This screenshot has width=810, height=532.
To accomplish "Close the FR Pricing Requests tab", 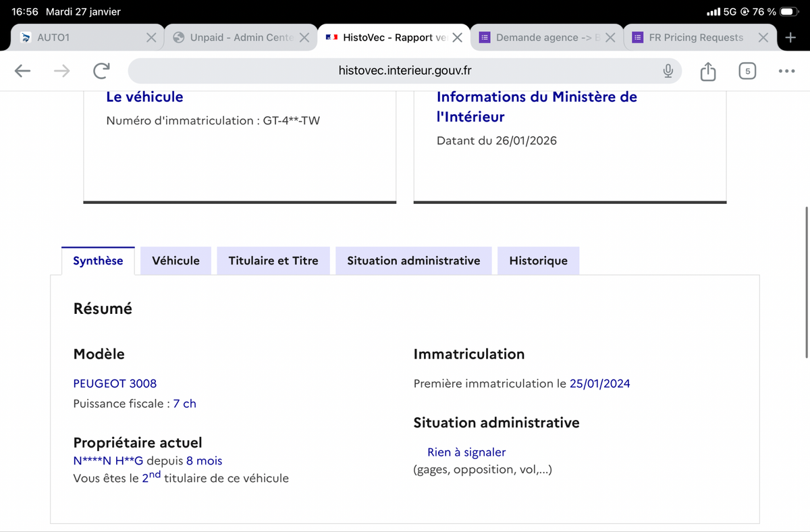I will (x=763, y=38).
